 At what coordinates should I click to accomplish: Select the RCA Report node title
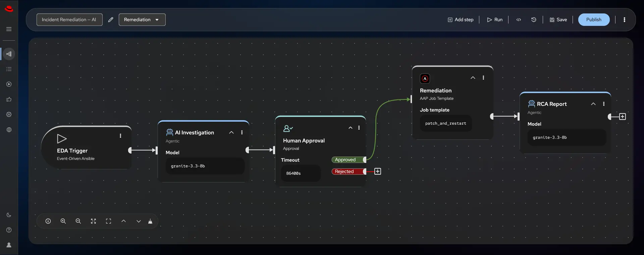coord(552,104)
